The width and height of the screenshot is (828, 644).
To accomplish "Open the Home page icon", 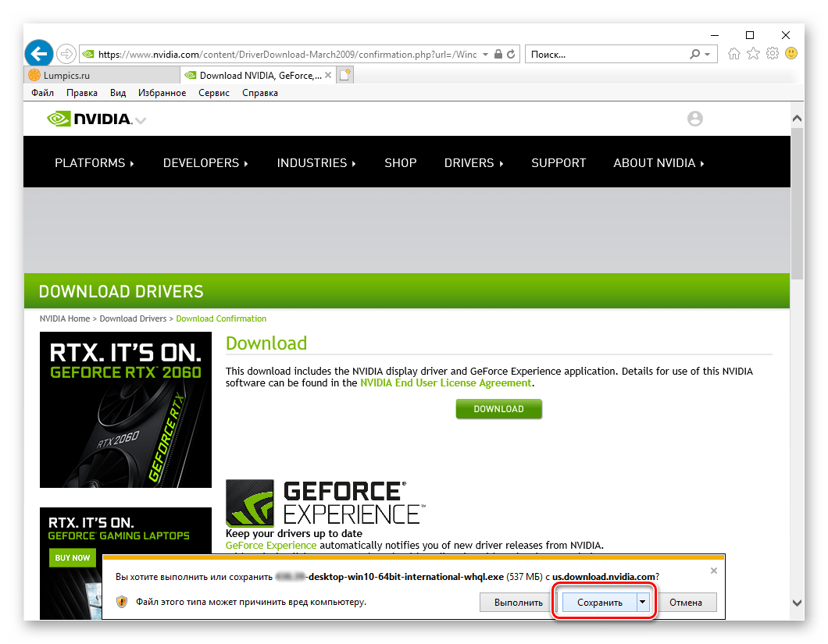I will click(734, 53).
